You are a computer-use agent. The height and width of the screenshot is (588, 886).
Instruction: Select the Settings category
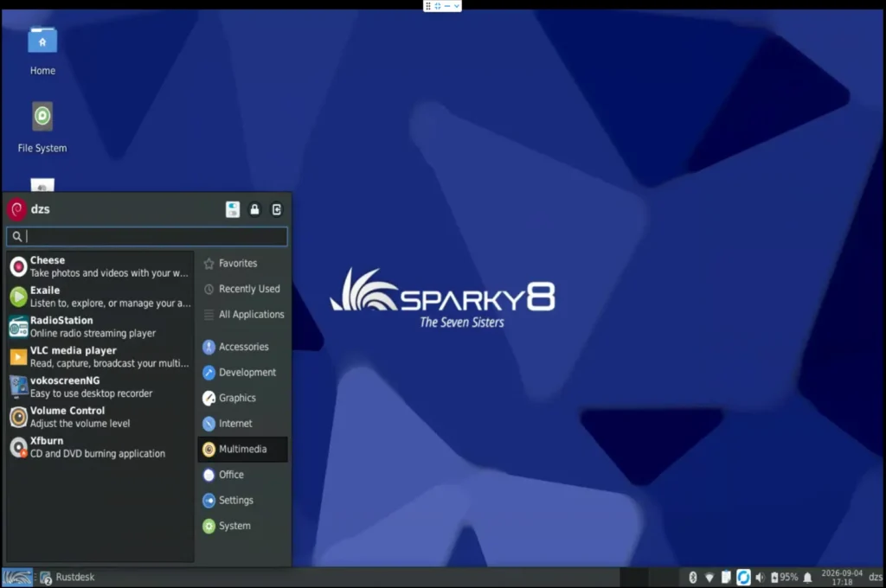pyautogui.click(x=242, y=500)
